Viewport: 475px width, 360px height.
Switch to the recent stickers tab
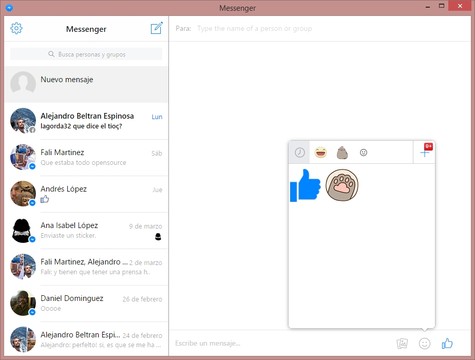[x=299, y=152]
